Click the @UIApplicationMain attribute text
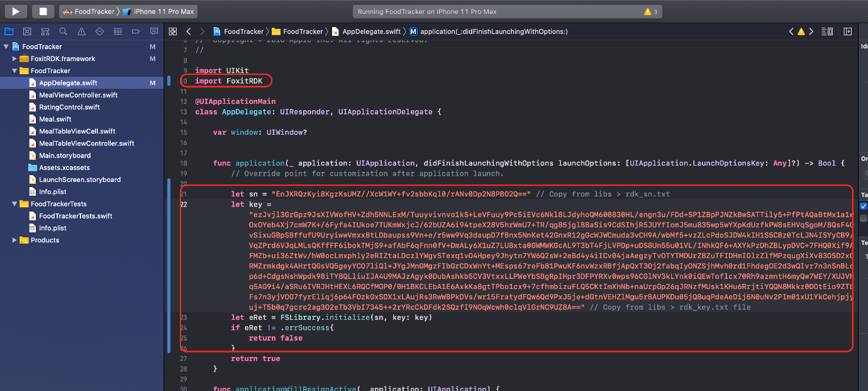The image size is (868, 391). point(235,101)
